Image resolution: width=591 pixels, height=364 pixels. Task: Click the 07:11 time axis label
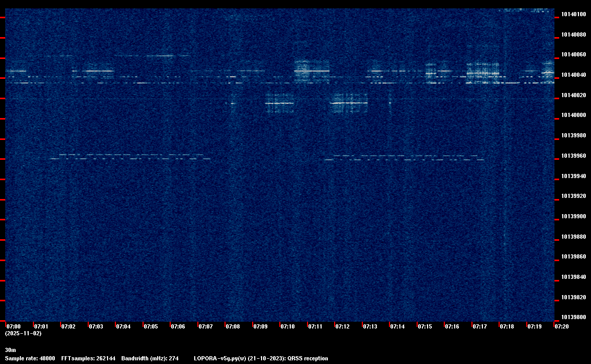[315, 326]
